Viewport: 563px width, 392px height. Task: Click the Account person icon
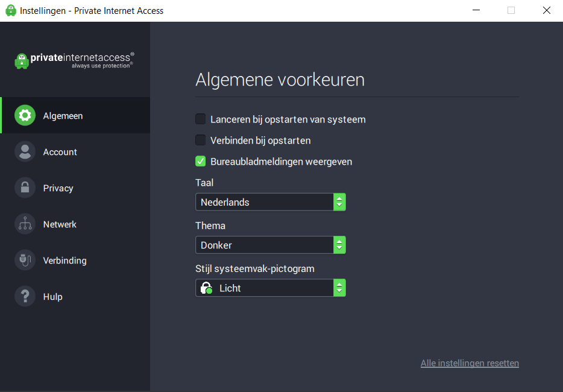[25, 151]
